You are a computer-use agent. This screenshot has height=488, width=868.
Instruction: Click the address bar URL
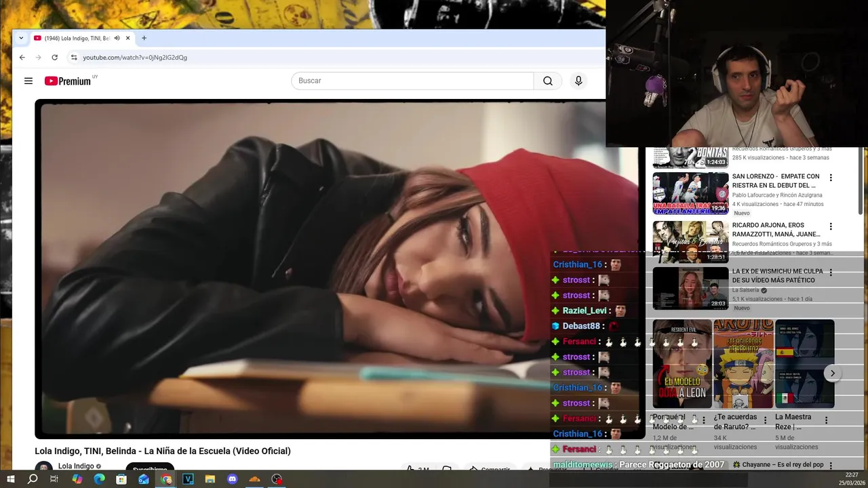pyautogui.click(x=135, y=58)
